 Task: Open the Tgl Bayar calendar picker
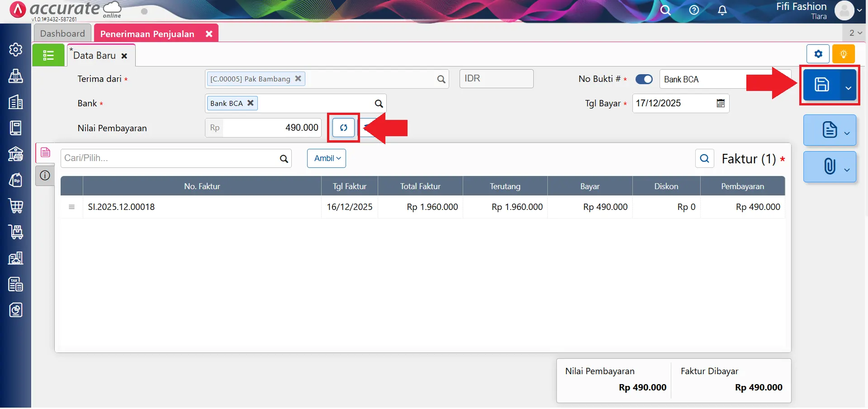click(721, 104)
